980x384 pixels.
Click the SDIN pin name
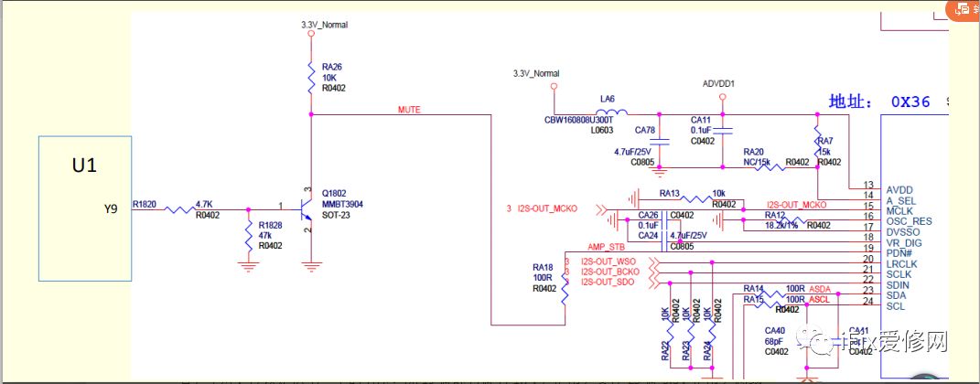click(898, 285)
